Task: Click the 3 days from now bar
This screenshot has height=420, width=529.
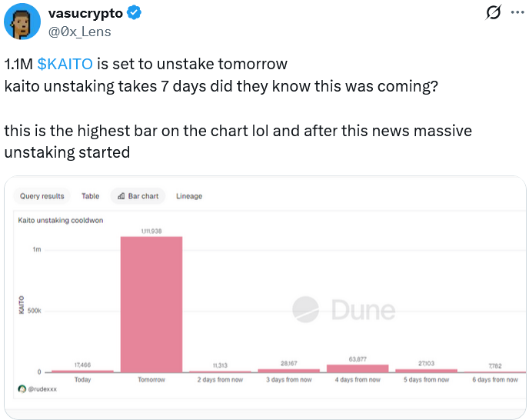Action: pos(288,371)
